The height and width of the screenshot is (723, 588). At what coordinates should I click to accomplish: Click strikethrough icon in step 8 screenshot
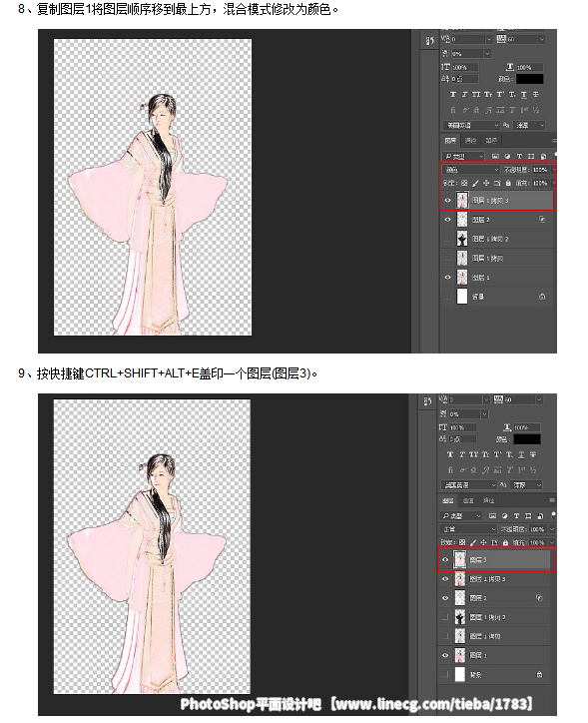pyautogui.click(x=536, y=95)
